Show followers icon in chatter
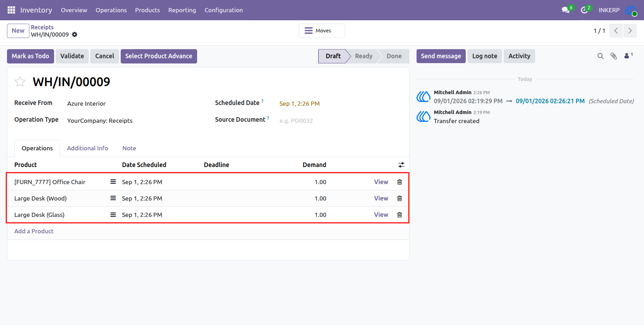Screen dimensions: 644x325 pos(628,55)
